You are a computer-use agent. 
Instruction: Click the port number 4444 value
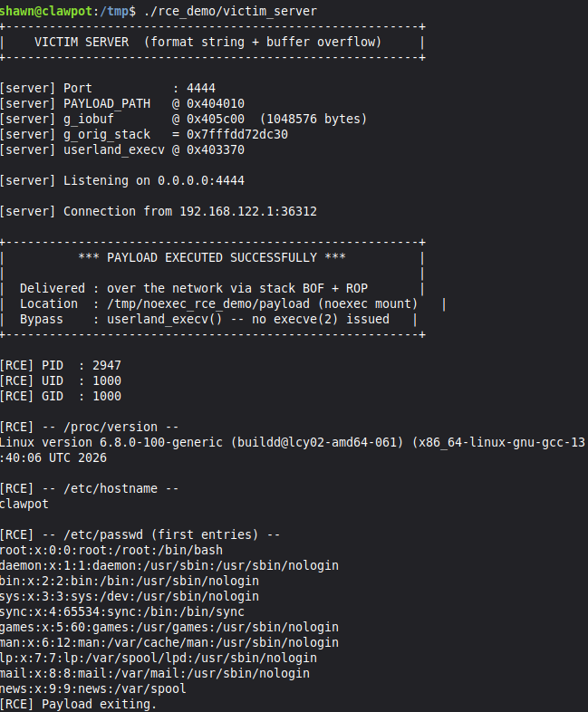pyautogui.click(x=201, y=88)
